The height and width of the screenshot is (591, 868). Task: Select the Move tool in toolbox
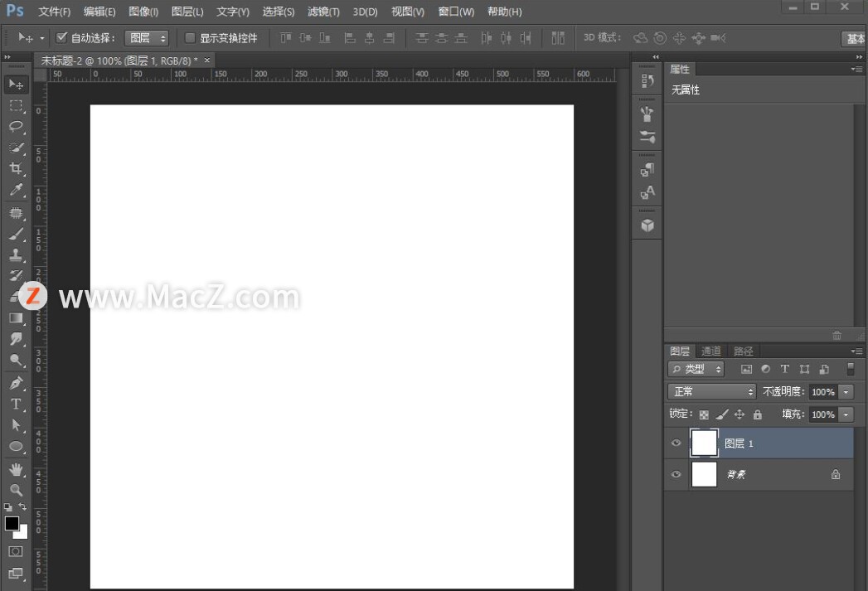(16, 84)
